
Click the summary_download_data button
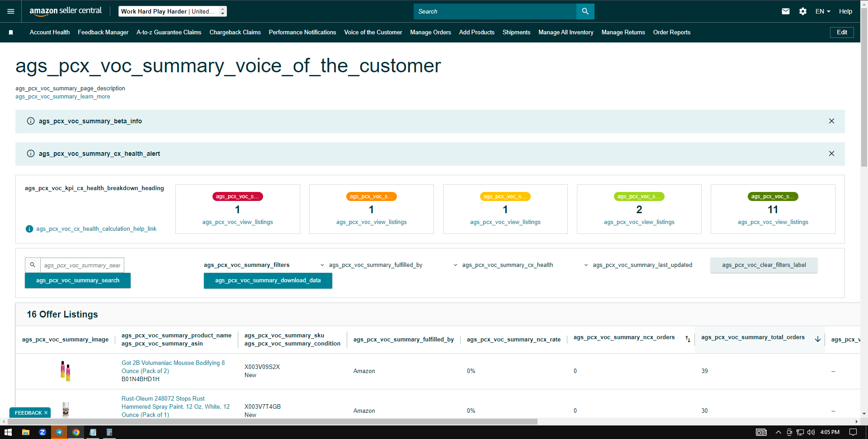click(x=268, y=280)
